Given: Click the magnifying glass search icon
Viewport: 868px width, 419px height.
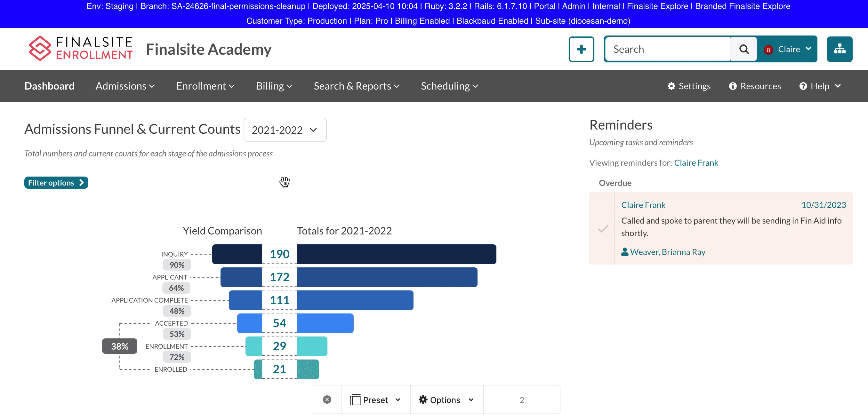Looking at the screenshot, I should [x=744, y=49].
